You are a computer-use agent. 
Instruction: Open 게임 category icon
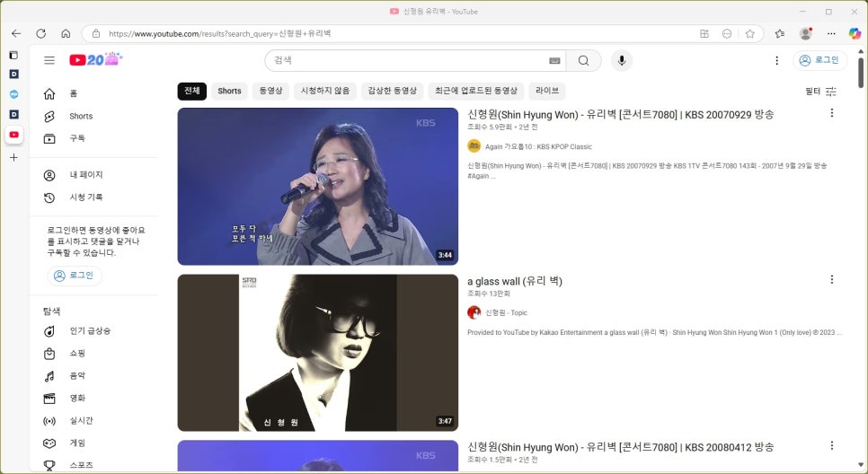point(49,443)
